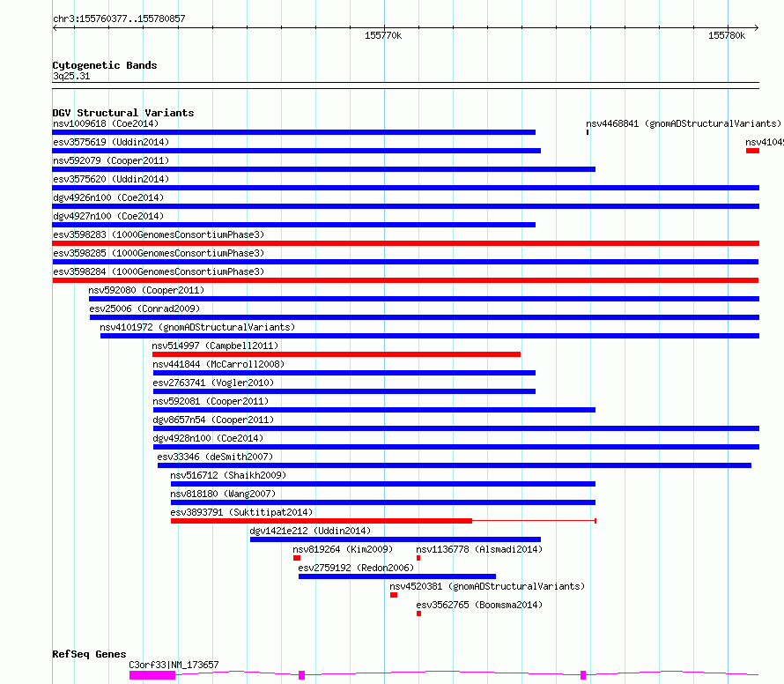Click the 155780k ruler tick label
784x684 pixels.
click(727, 35)
